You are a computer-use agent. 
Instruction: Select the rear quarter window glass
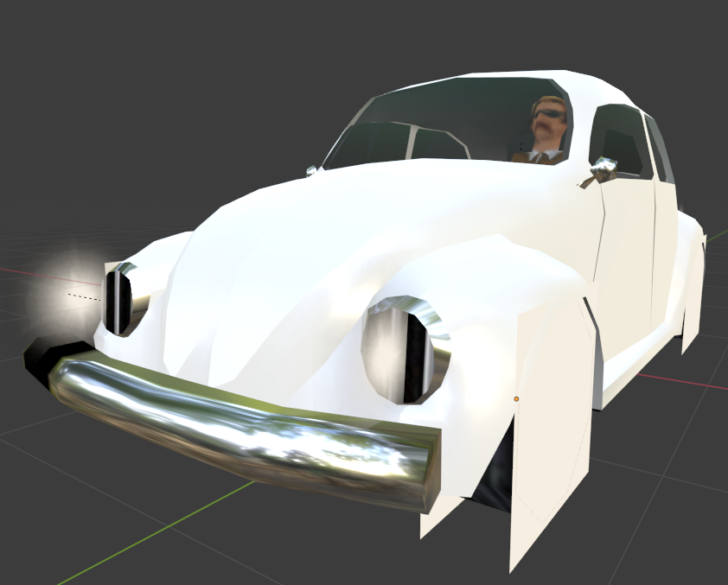click(658, 148)
